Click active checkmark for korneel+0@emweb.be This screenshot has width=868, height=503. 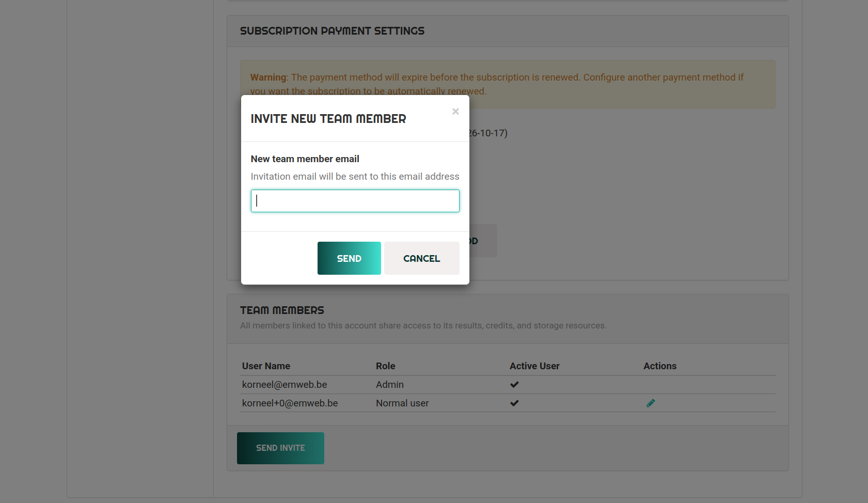(514, 403)
